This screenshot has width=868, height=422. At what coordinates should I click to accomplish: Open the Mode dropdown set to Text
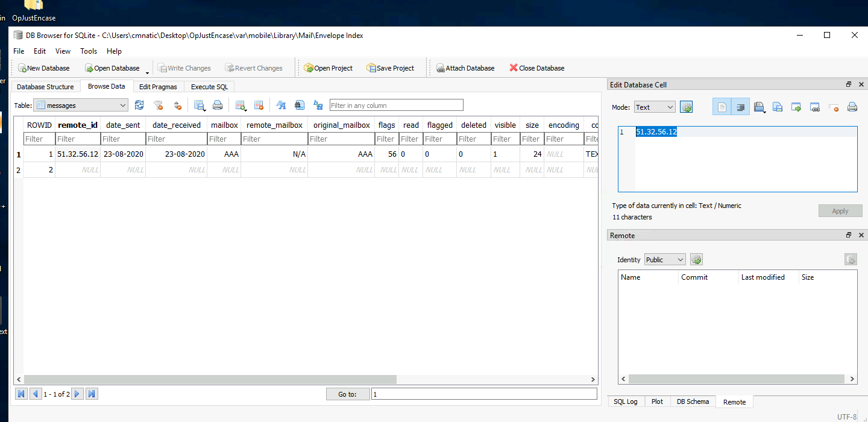coord(654,107)
